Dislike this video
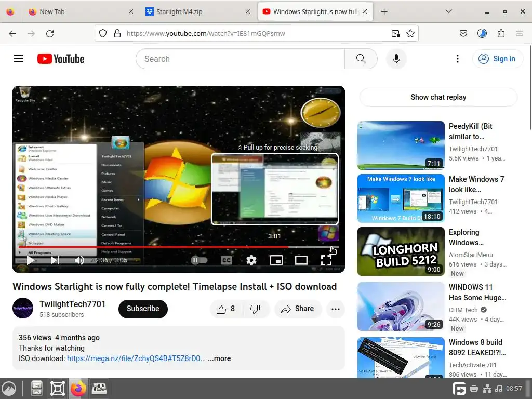Viewport: 532px width, 399px height. [x=255, y=309]
